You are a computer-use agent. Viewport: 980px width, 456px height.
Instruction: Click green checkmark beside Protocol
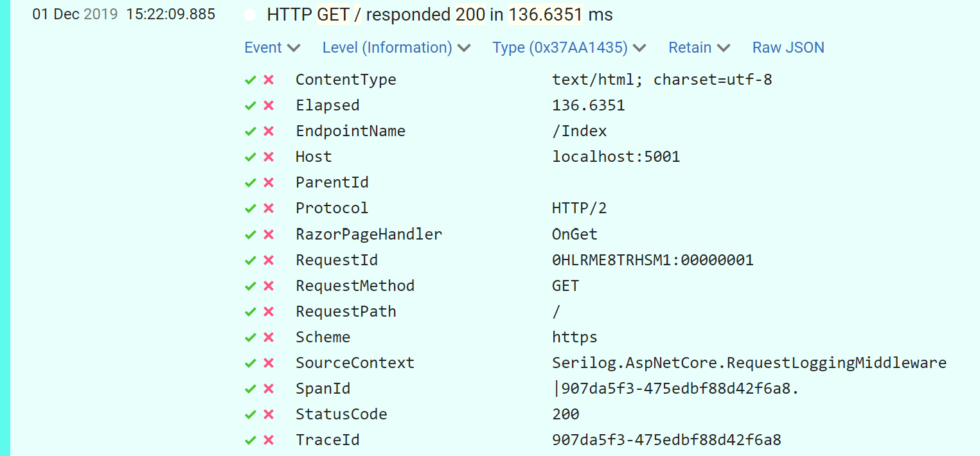click(x=251, y=209)
